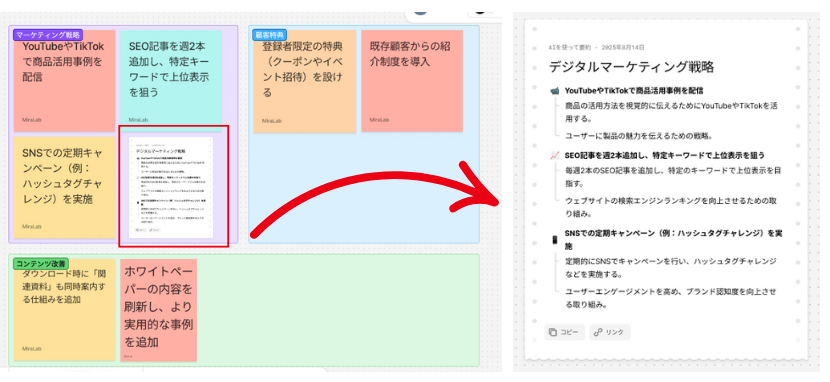Viewport: 830px width, 382px height.
Task: Select the 顧客特典 section label
Action: coord(270,35)
